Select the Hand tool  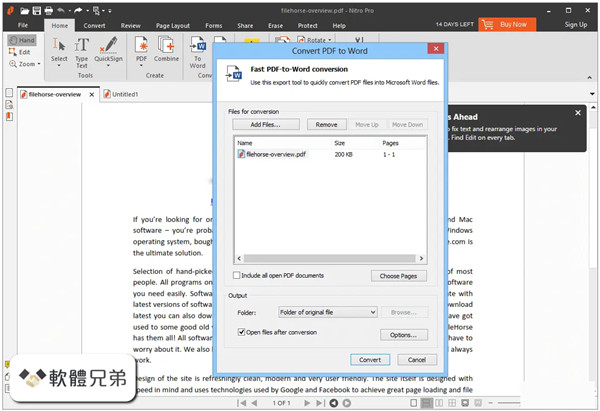pyautogui.click(x=22, y=40)
